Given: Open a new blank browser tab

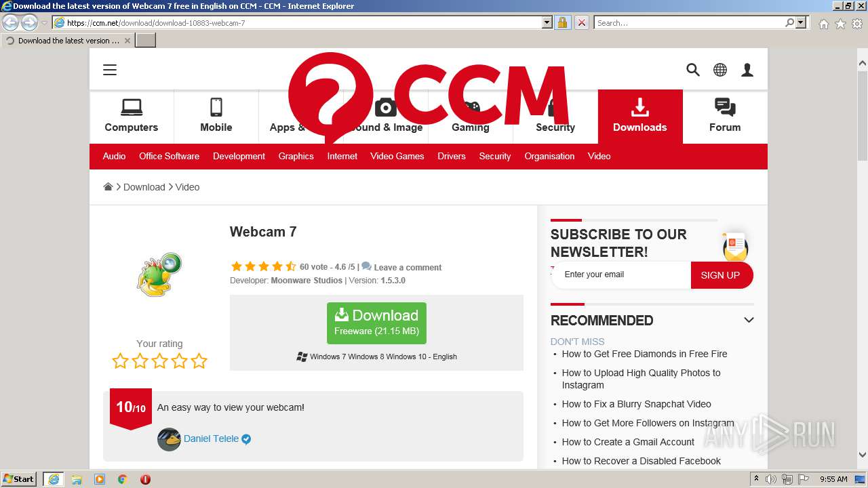Looking at the screenshot, I should 146,41.
